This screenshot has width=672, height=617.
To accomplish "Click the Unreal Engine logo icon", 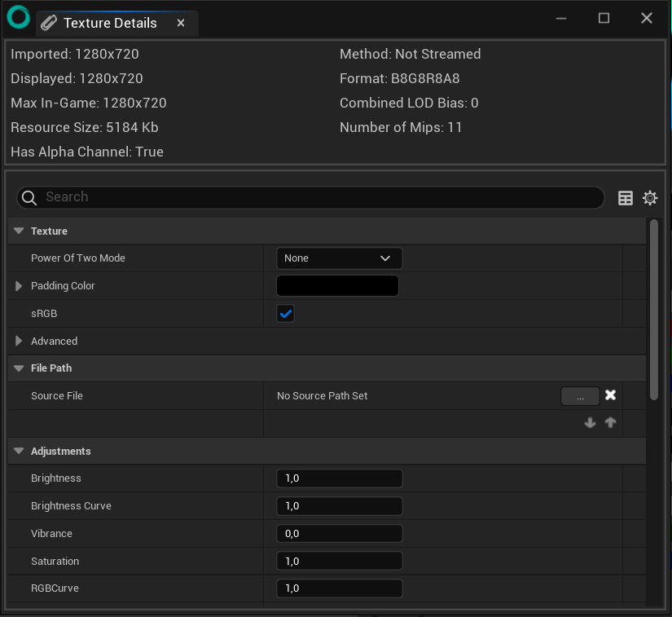I will coord(18,18).
